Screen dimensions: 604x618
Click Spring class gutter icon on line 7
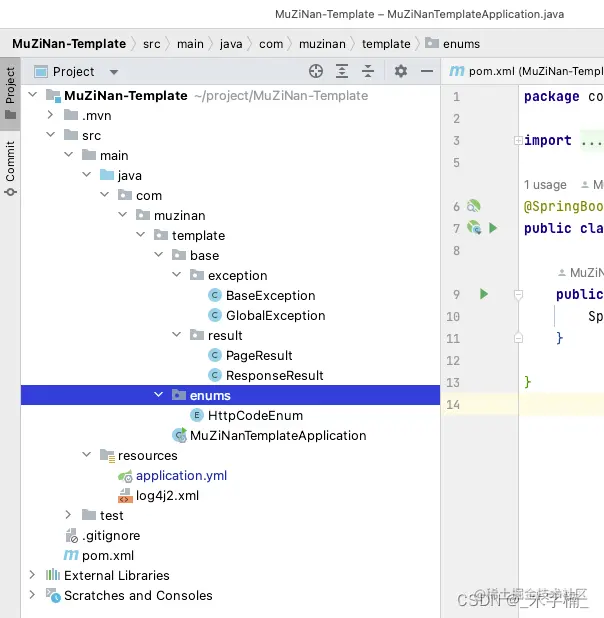click(474, 228)
